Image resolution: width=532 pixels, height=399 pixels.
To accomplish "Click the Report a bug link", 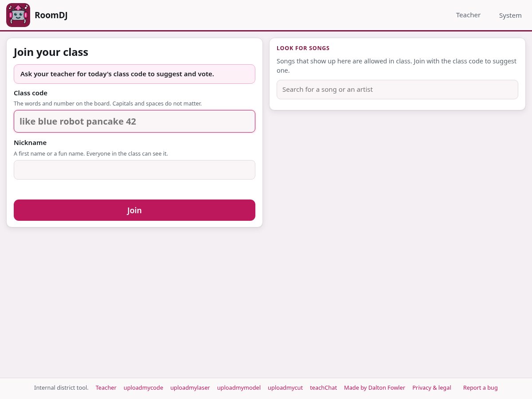I will (x=481, y=387).
